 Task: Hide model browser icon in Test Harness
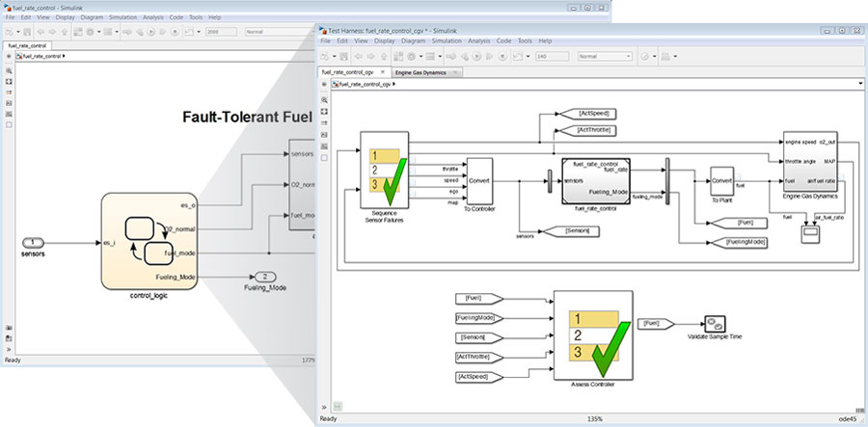click(324, 84)
